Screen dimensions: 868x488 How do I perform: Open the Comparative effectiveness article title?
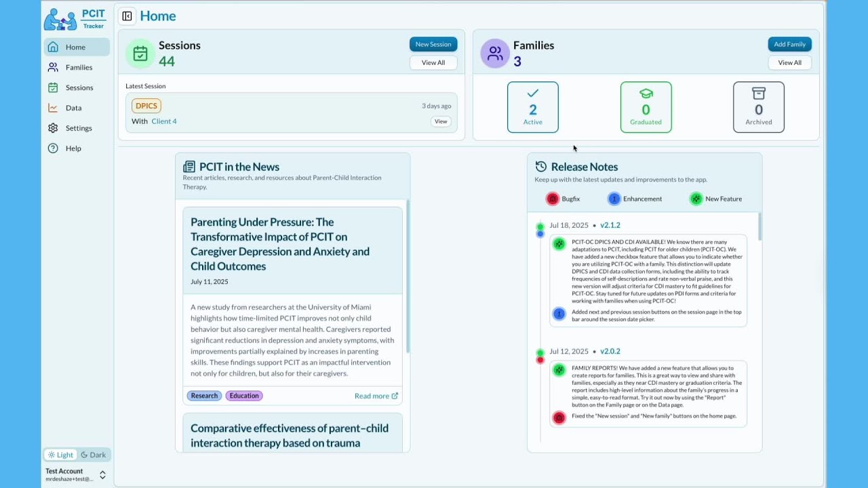(290, 435)
